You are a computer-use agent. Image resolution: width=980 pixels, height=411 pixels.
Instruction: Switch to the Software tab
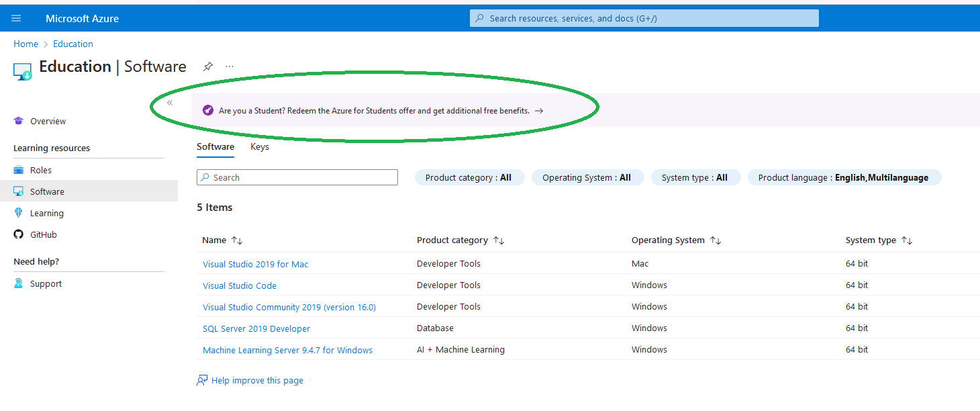pos(215,146)
